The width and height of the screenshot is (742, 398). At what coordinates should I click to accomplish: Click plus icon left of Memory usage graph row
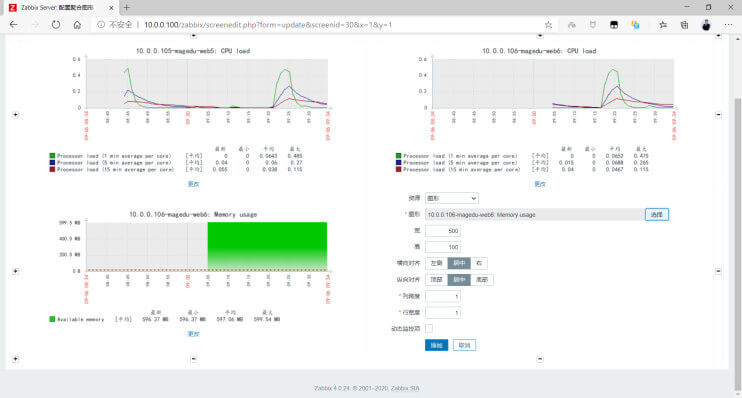16,271
